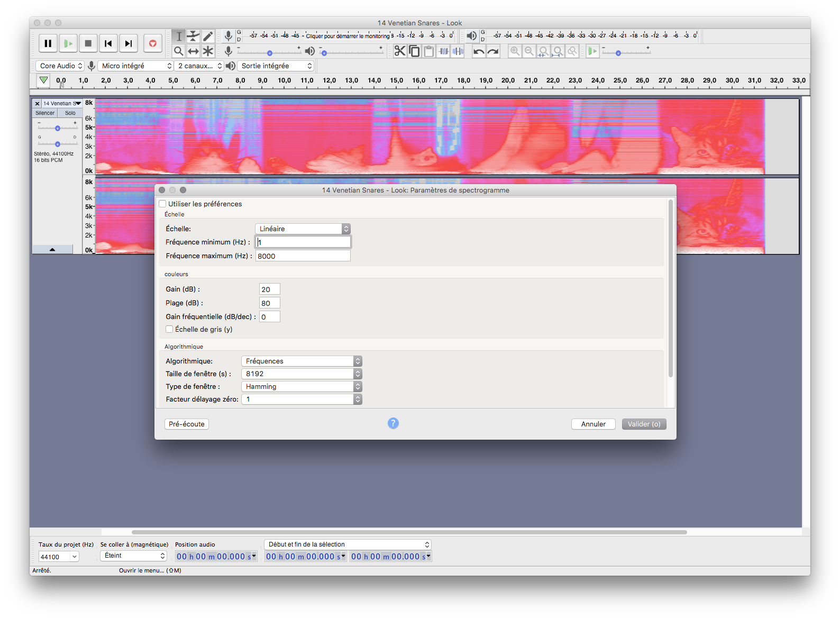Open 'Taille de fenêtre' 8192 dropdown
840x618 pixels.
pos(302,374)
